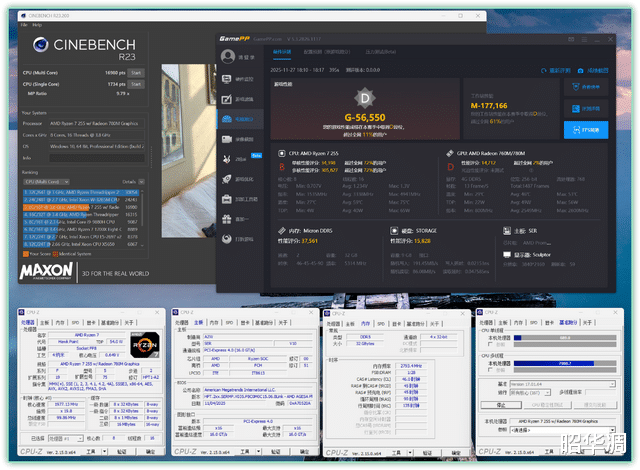The width and height of the screenshot is (640, 470).
Task: Open the 处理器 tab in CPU-Z bench window
Action: point(486,322)
